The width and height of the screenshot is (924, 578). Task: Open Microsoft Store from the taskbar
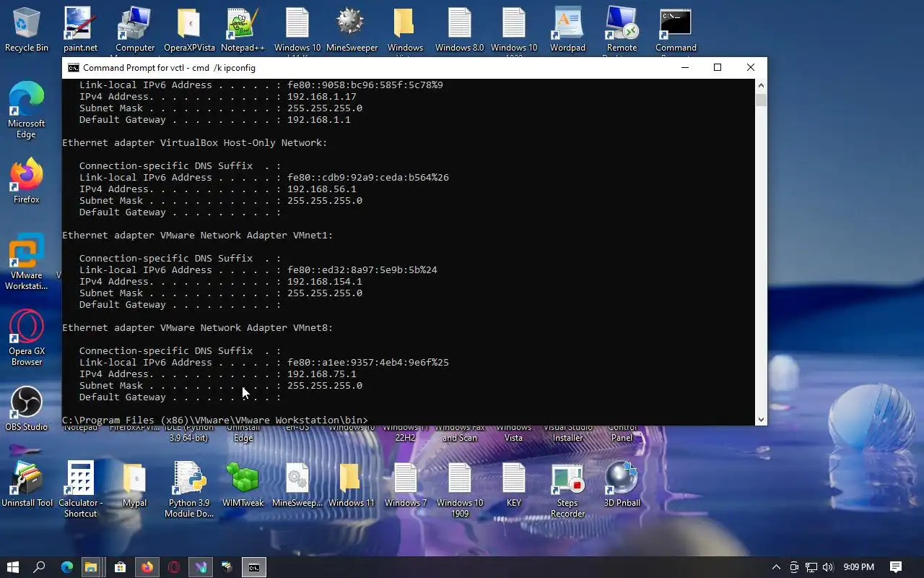(120, 567)
